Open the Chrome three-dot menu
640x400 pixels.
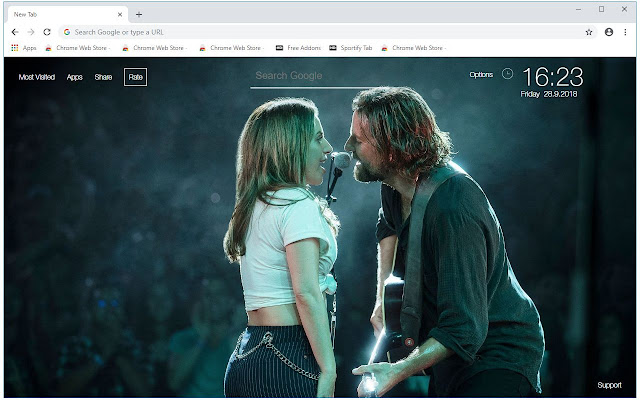(x=625, y=32)
